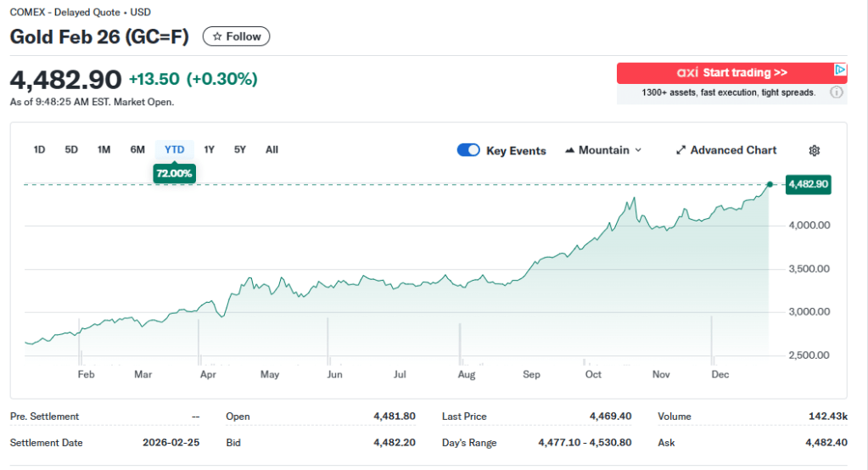Click the chart settings gear icon
868x470 pixels.
point(814,150)
